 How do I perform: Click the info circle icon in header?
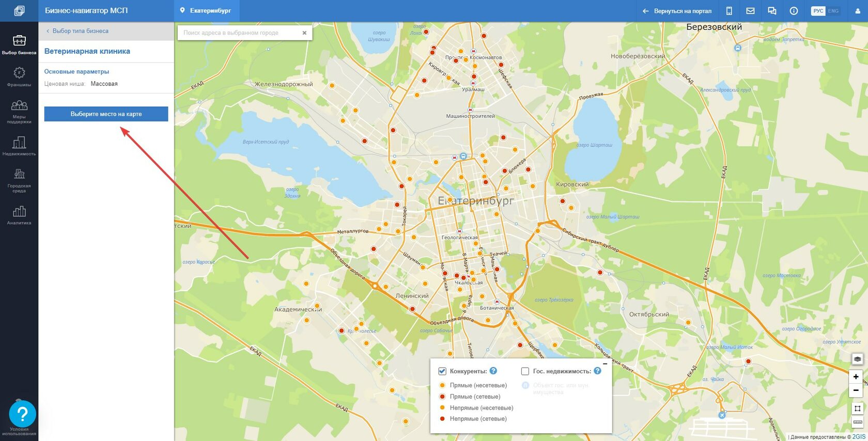tap(794, 11)
